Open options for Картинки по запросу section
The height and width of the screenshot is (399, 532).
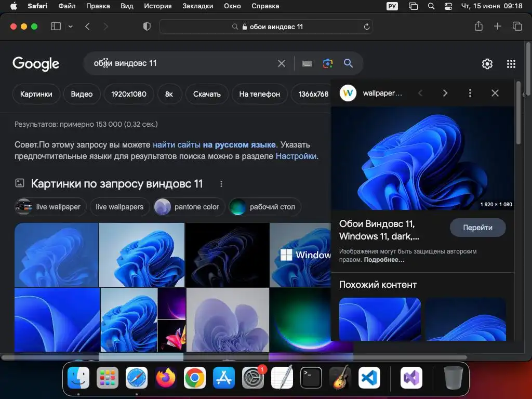221,184
